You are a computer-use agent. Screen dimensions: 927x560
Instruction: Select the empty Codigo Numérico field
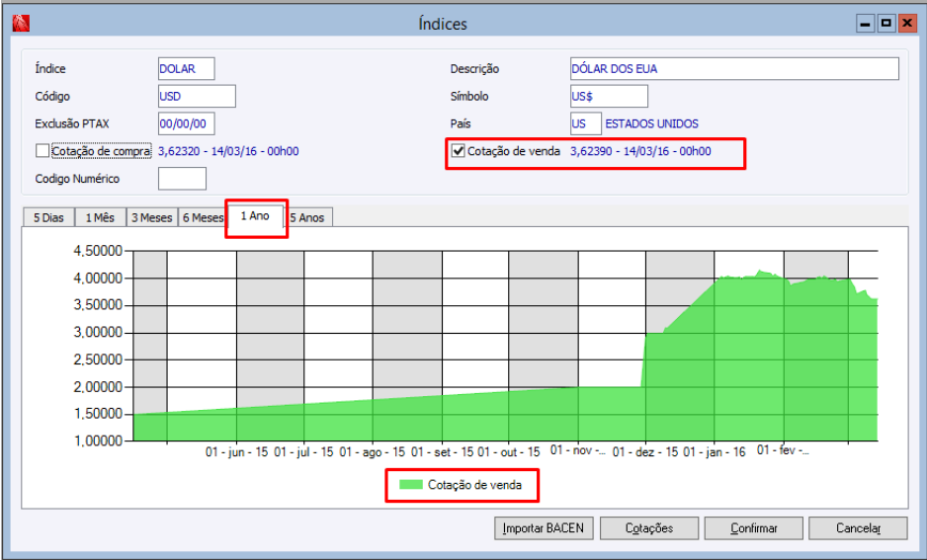182,179
